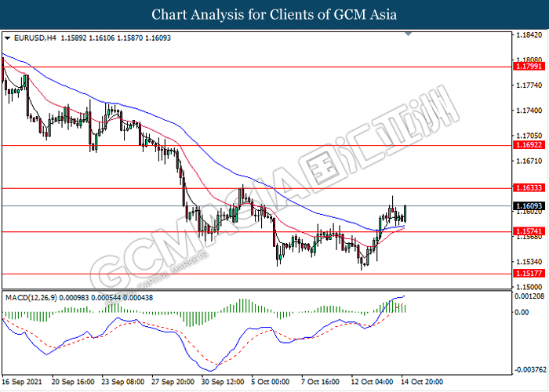Click the 1.17050 price axis value

[x=529, y=136]
